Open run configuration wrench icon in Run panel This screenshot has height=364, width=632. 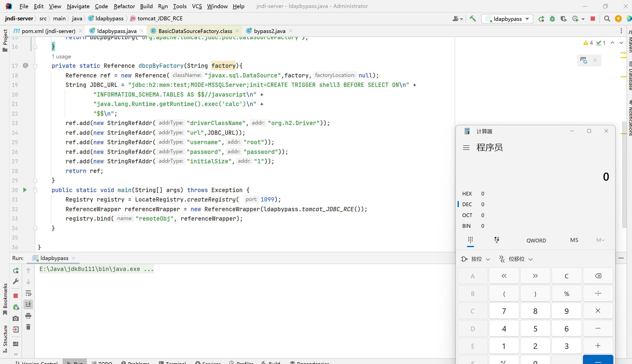(x=16, y=282)
